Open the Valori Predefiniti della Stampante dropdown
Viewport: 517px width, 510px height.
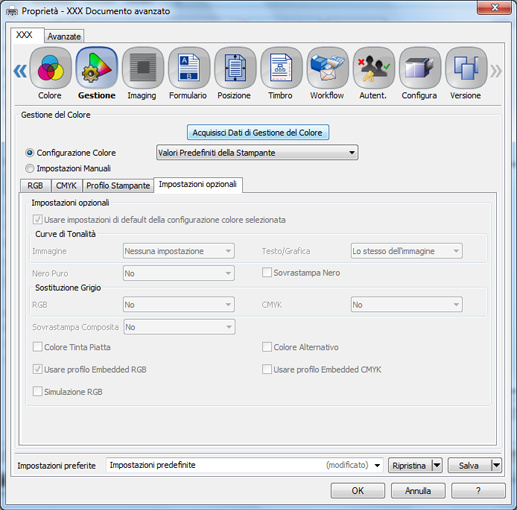257,152
